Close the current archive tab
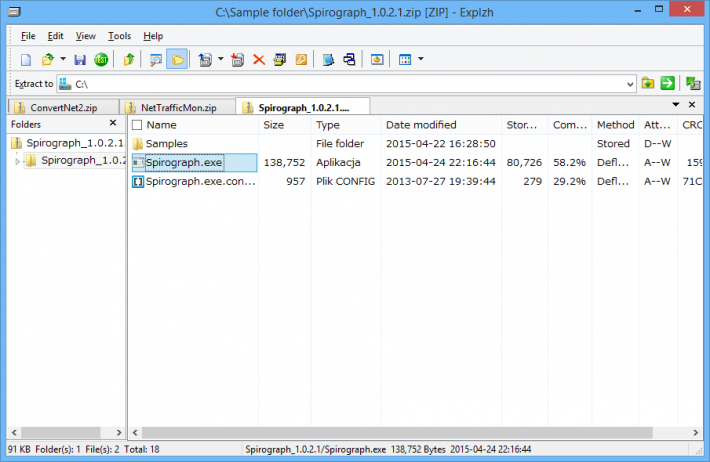Image resolution: width=710 pixels, height=462 pixels. tap(692, 105)
